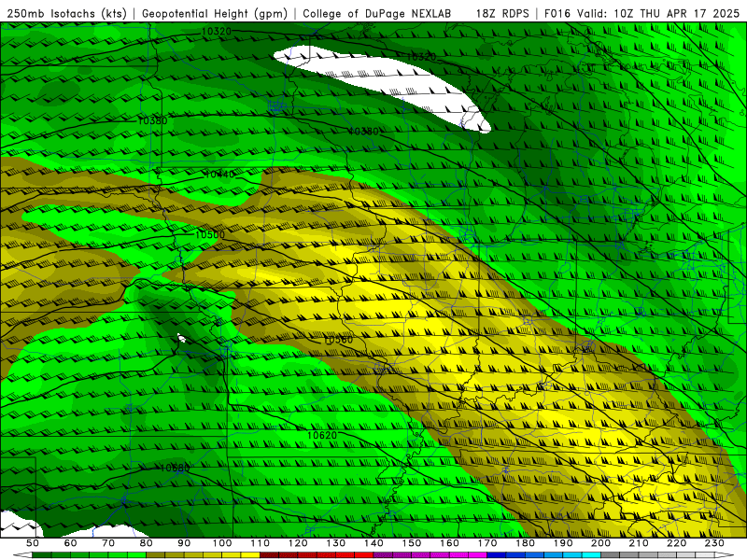
Task: Click the bright yellow swatch just before 110
Action: [250, 555]
